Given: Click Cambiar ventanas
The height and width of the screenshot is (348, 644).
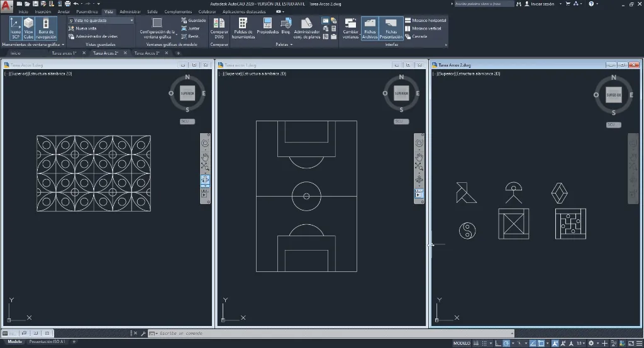Looking at the screenshot, I should [x=351, y=28].
